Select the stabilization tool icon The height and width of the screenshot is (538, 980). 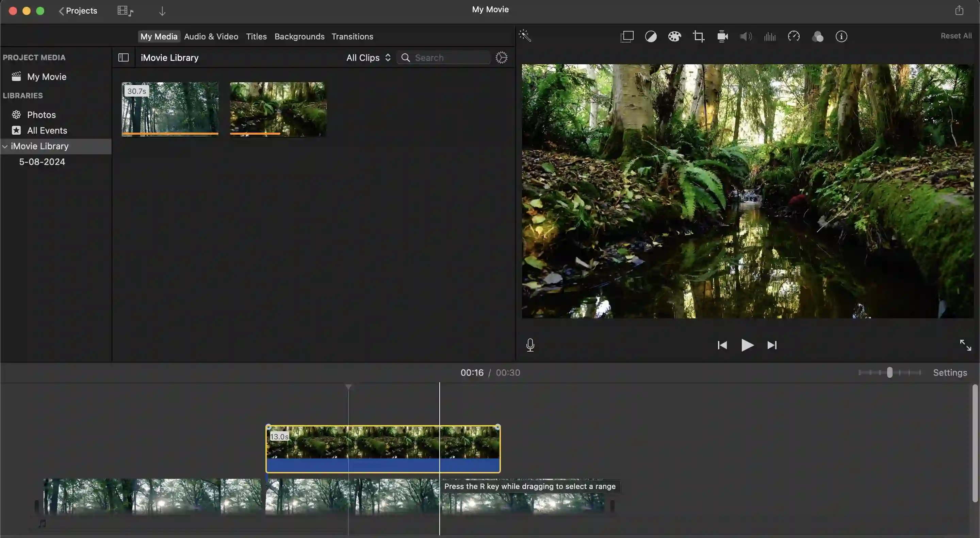pos(722,36)
